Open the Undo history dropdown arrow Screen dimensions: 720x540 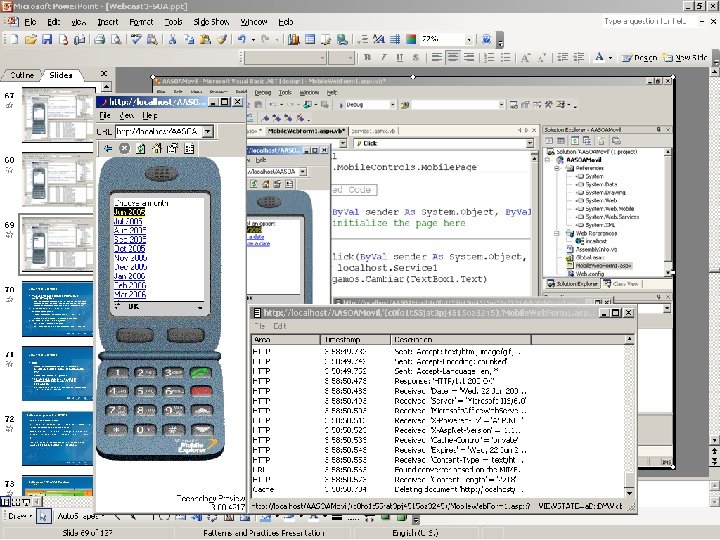[x=253, y=39]
